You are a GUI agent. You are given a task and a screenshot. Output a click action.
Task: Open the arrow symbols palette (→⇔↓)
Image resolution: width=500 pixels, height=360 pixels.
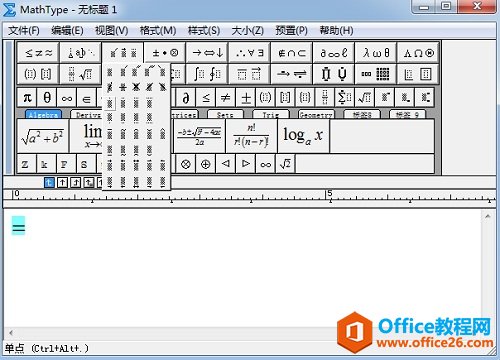[207, 53]
